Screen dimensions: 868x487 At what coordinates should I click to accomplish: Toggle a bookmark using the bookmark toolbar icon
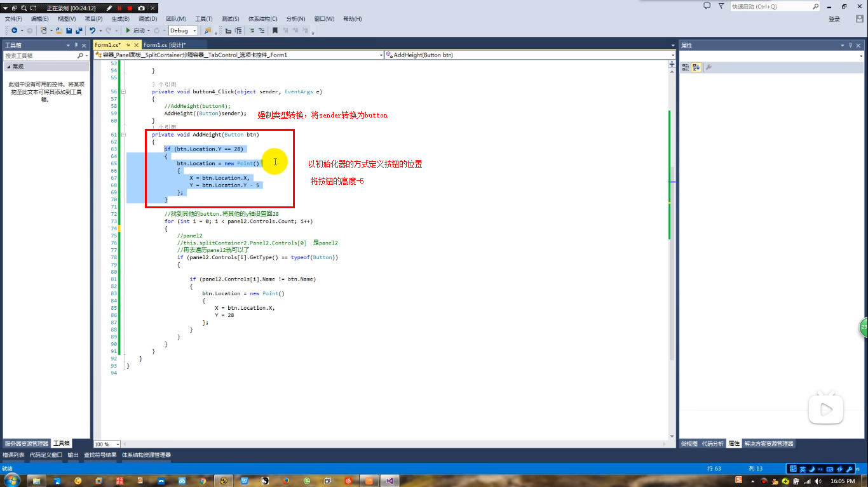point(275,30)
